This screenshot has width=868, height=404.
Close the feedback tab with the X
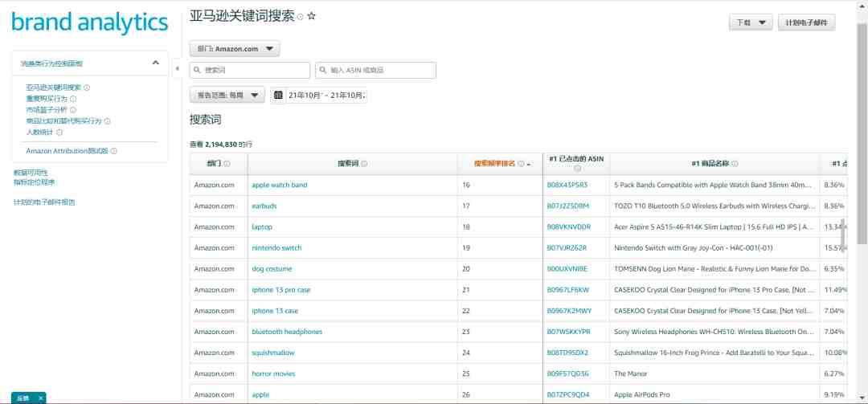click(40, 398)
